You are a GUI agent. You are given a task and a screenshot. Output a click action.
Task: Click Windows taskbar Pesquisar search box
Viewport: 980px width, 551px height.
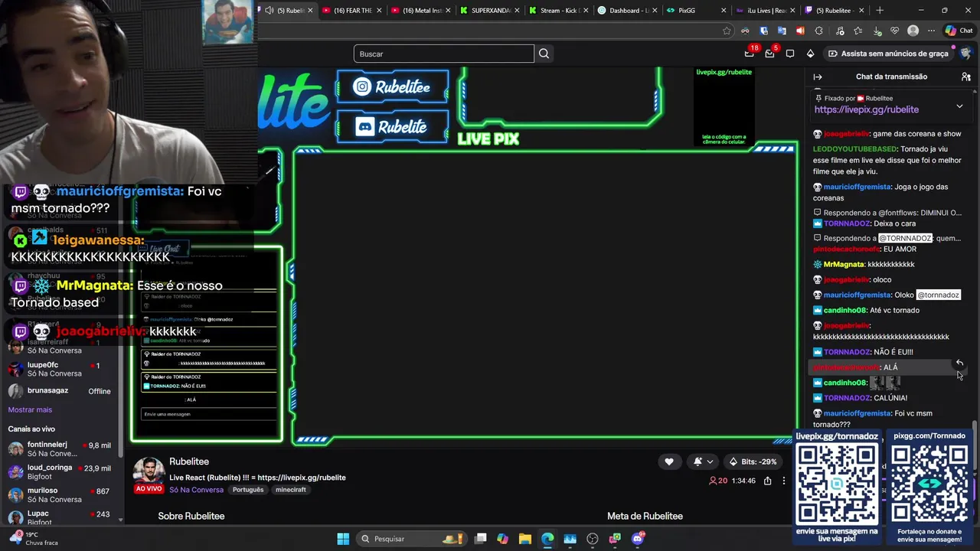tap(412, 539)
